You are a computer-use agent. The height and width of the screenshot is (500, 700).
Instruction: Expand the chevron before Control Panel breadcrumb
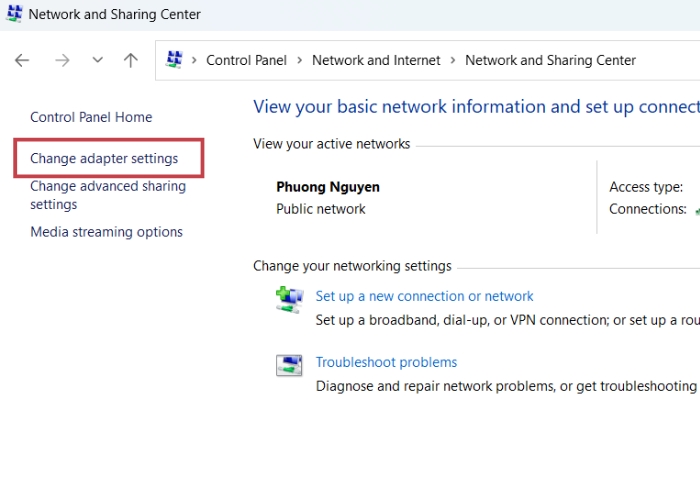194,60
